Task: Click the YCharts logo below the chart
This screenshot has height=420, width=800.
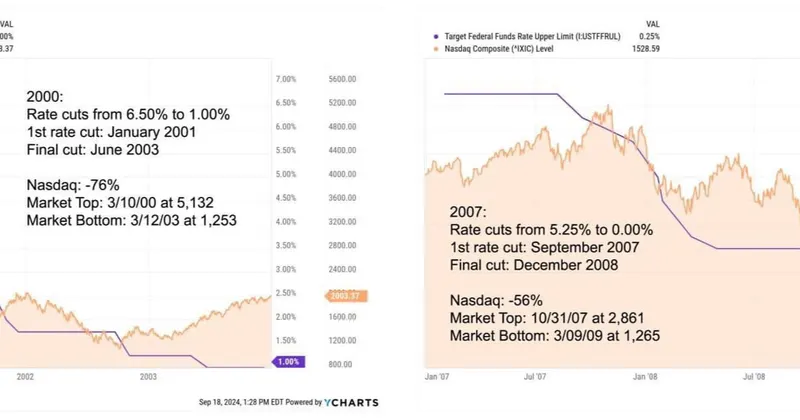Action: pos(350,402)
